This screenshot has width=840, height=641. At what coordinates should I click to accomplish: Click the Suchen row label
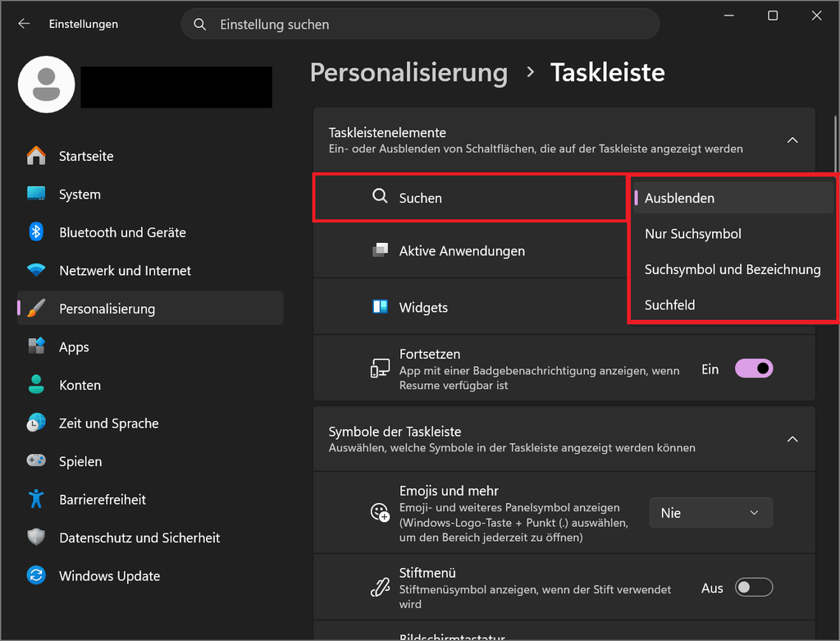pos(421,199)
